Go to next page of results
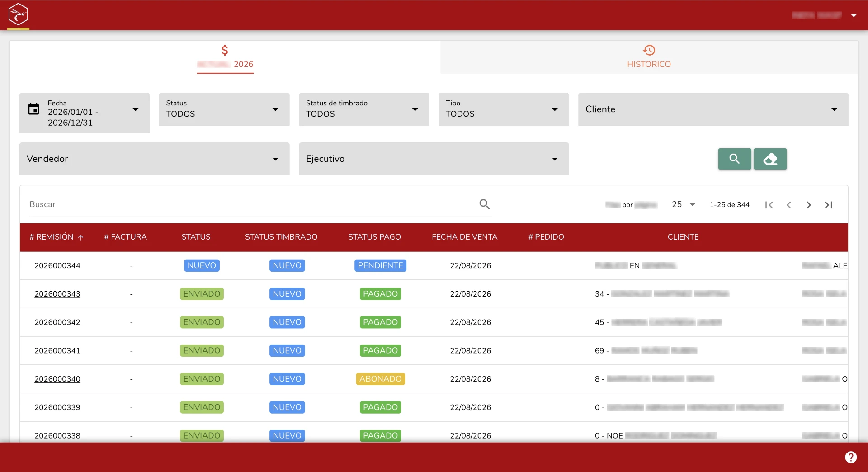The width and height of the screenshot is (868, 472). 809,205
